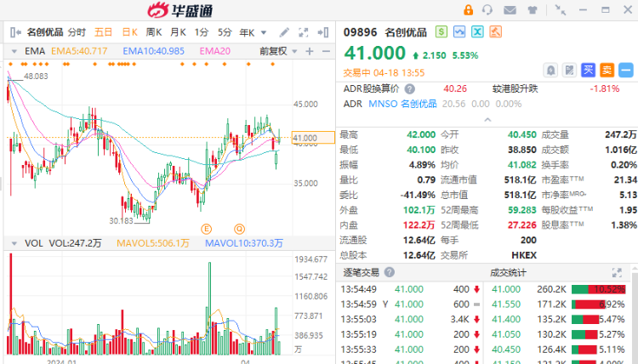
Task: Click the 52周最低 value 27.226
Action: 522,225
